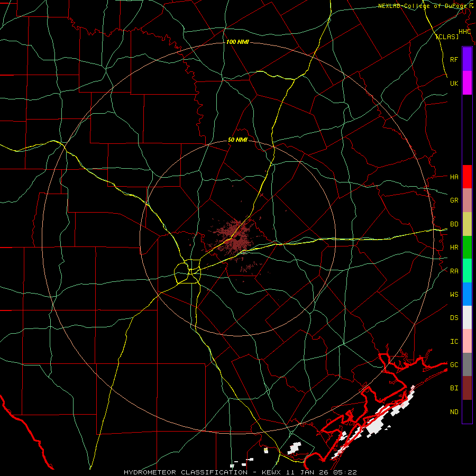Click the magenta UK color swatch
The image size is (476, 476).
point(467,83)
